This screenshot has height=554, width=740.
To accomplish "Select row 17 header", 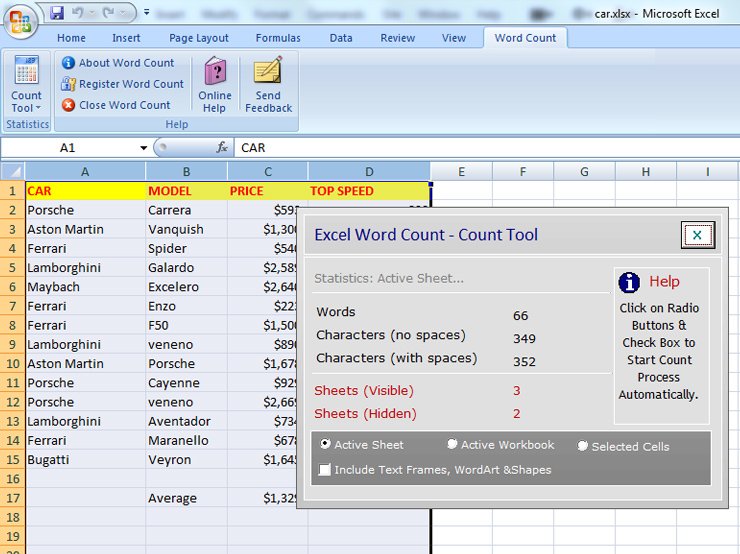I will [13, 498].
